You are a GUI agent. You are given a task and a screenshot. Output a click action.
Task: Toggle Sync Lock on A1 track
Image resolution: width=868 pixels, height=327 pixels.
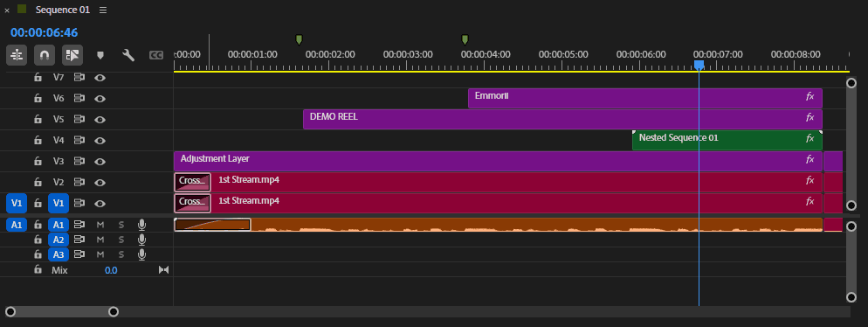(x=79, y=225)
